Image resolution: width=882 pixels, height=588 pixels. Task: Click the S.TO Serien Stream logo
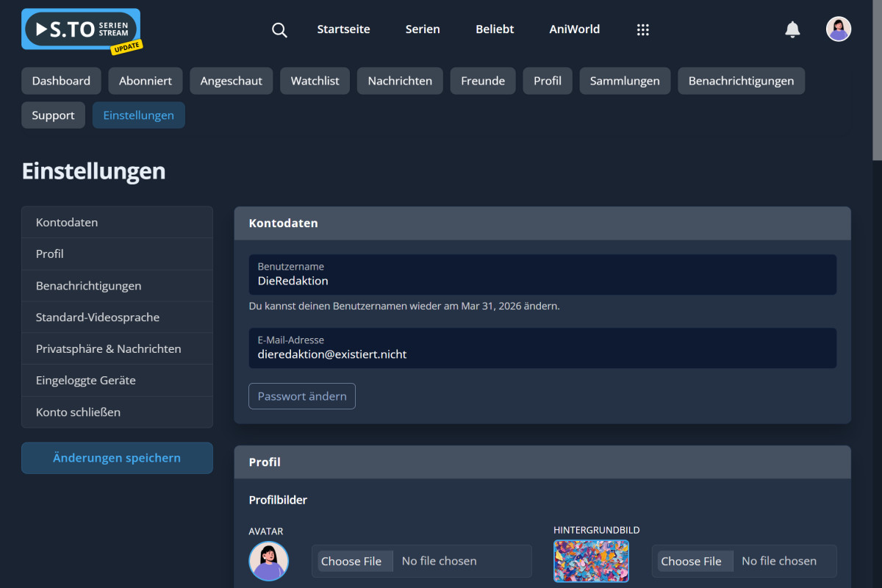click(81, 30)
